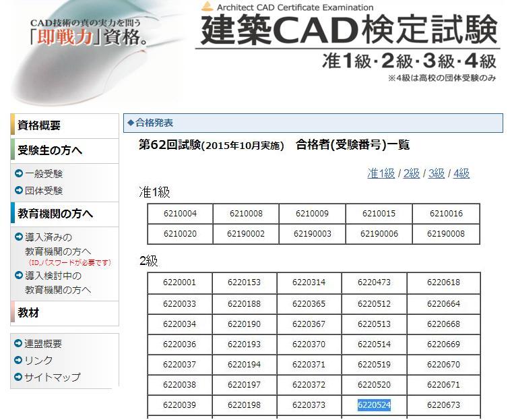Click the highlighted cell 6220524
The width and height of the screenshot is (512, 420).
(374, 405)
